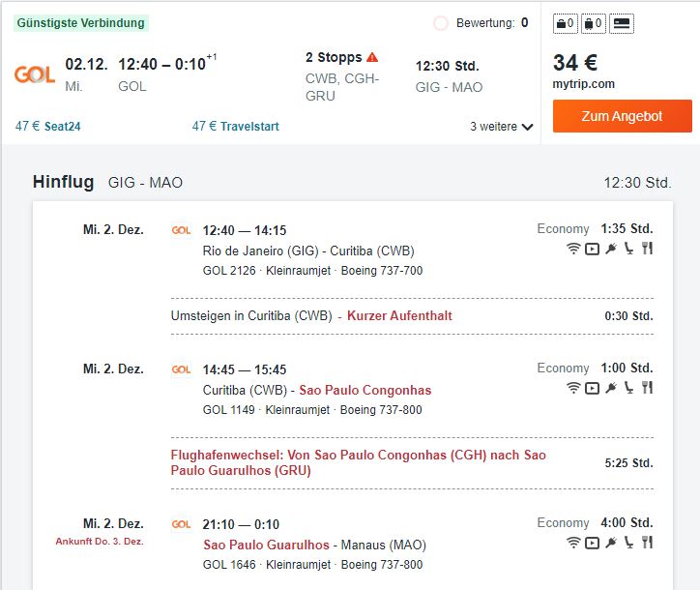The height and width of the screenshot is (590, 700).
Task: Click the credit card payment icon
Action: click(x=622, y=23)
